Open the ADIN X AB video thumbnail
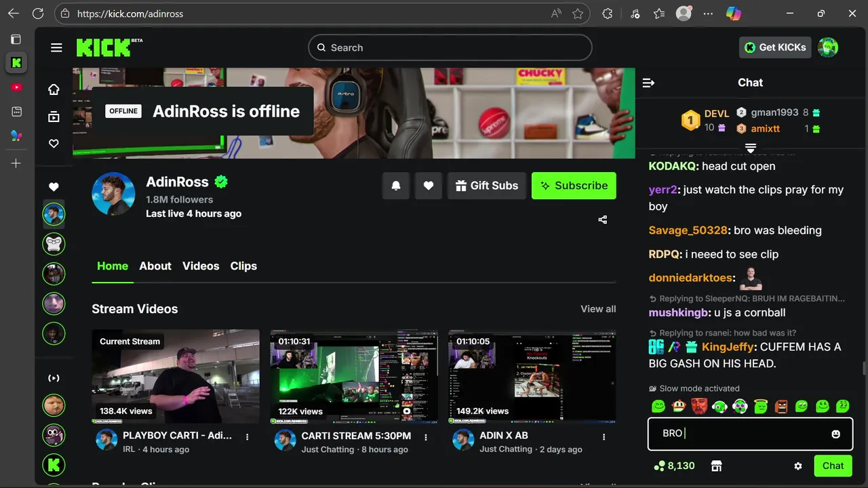The width and height of the screenshot is (868, 488). click(532, 376)
